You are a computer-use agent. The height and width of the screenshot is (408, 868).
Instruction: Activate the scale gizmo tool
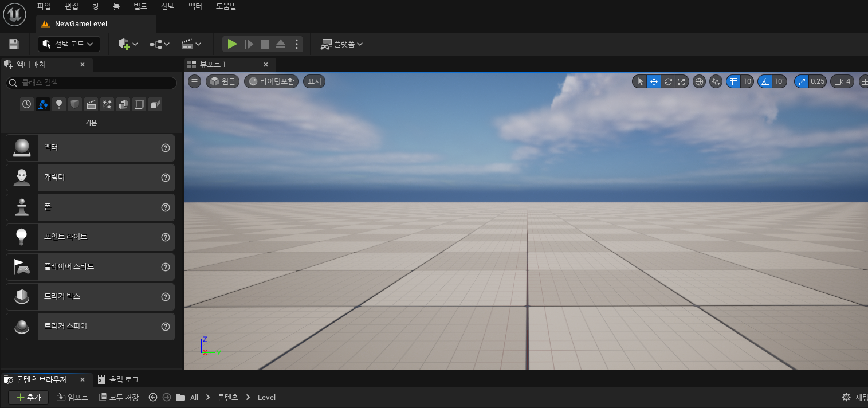point(682,81)
